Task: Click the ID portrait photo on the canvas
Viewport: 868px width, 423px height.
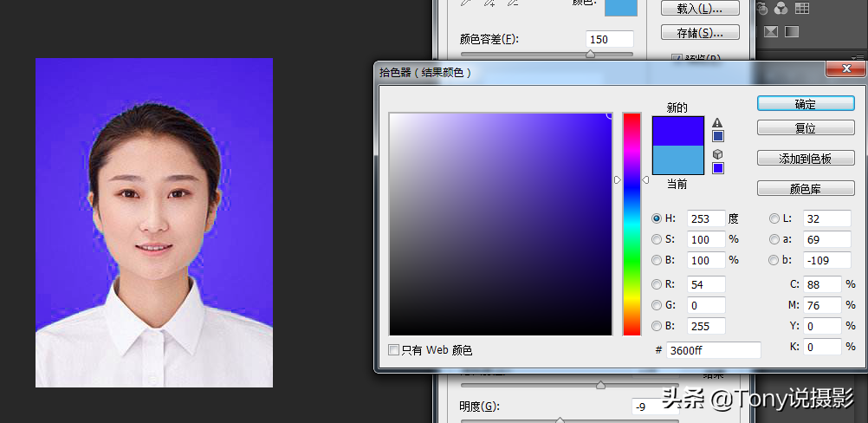Action: [x=154, y=223]
